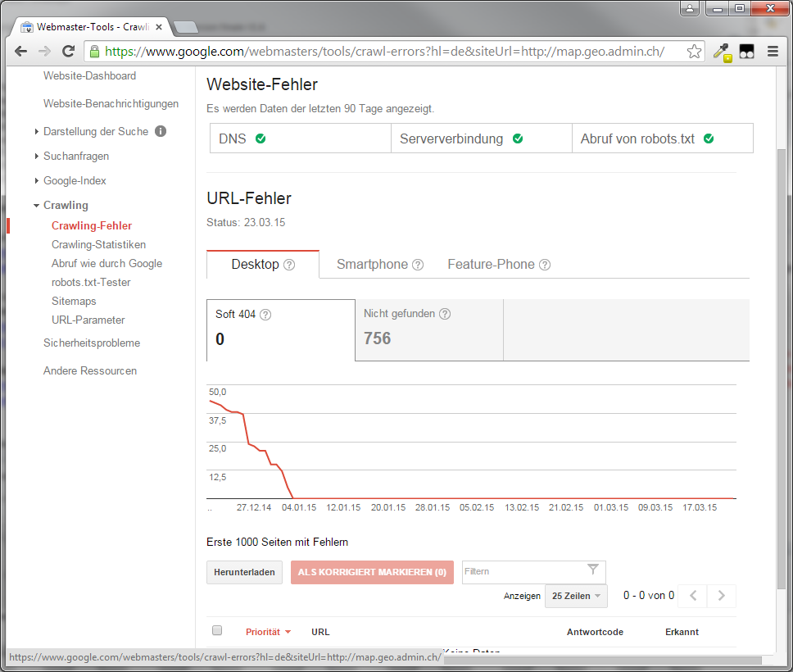Click Als korrigiert markieren button
Viewport: 793px width, 672px height.
(x=372, y=572)
